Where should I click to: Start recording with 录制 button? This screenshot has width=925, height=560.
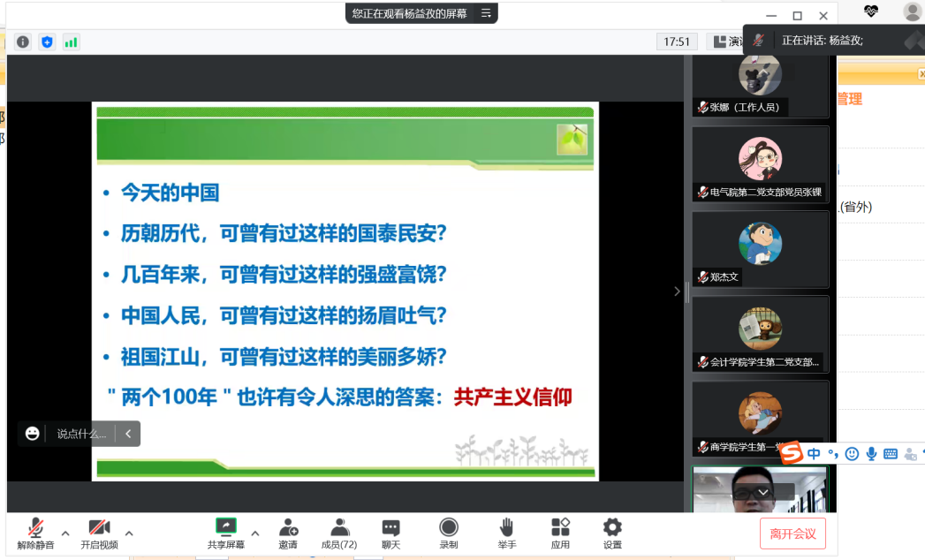tap(449, 534)
